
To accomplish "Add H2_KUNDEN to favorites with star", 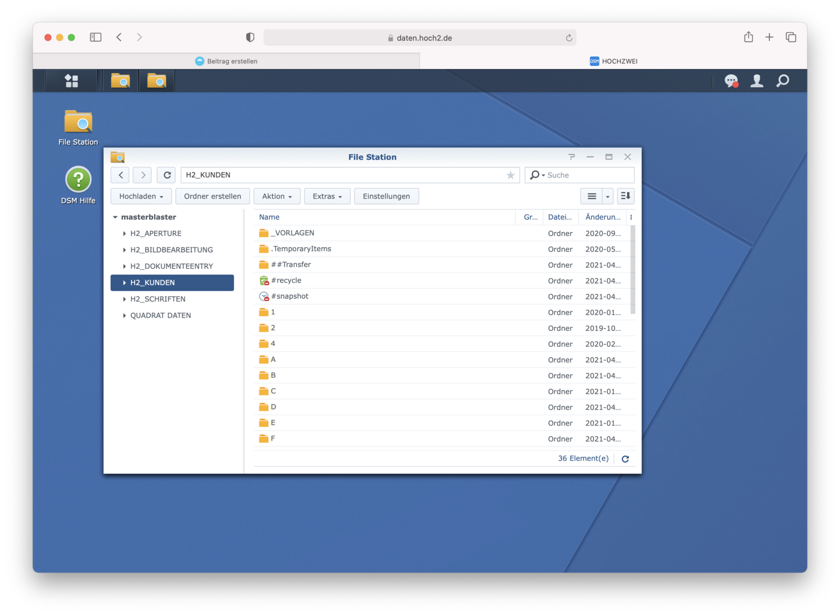I will 510,175.
